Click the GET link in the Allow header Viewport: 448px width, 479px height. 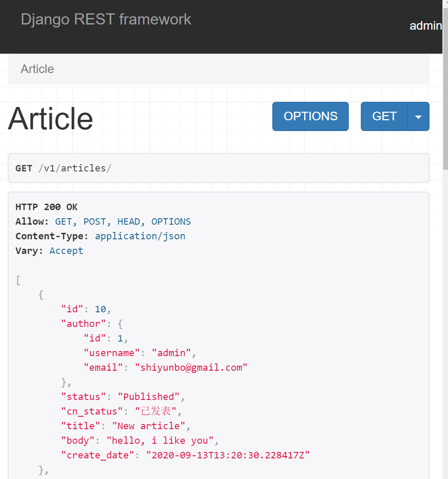64,221
